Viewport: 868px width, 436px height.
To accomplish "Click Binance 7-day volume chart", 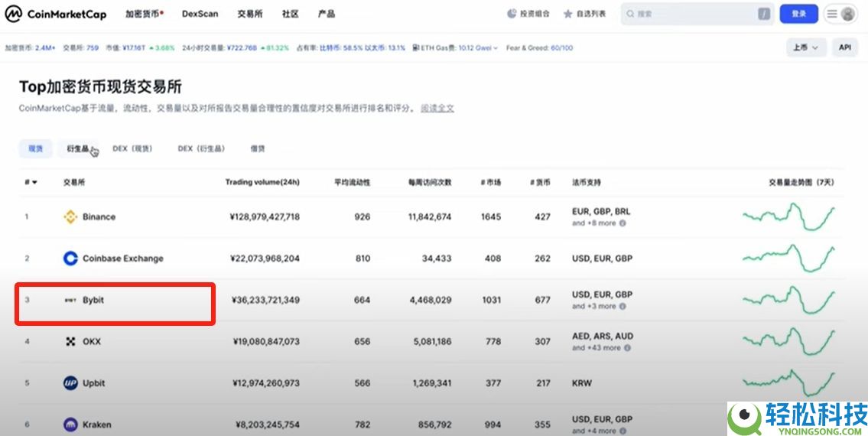I will tap(788, 216).
